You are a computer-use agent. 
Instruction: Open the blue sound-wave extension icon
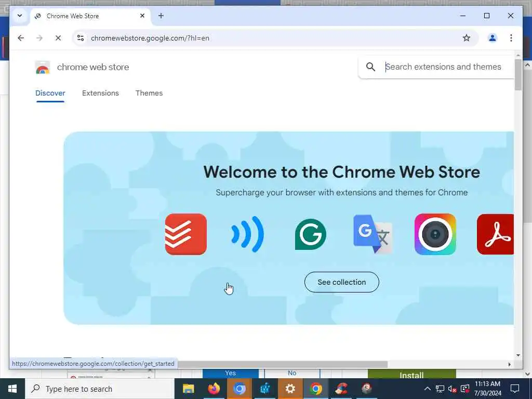point(248,234)
